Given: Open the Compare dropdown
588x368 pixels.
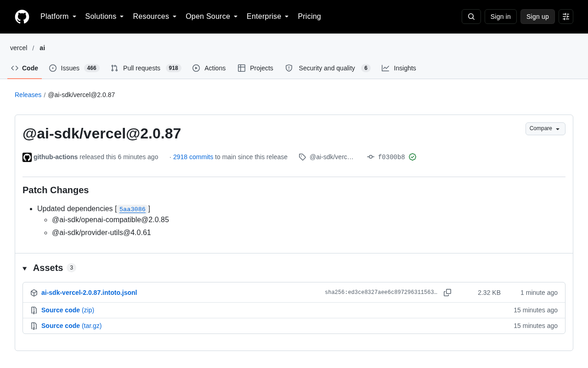Looking at the screenshot, I should pos(545,129).
